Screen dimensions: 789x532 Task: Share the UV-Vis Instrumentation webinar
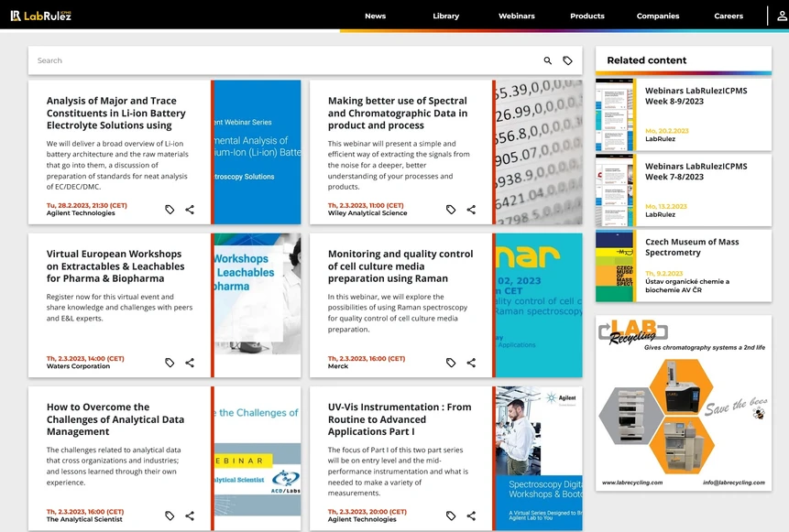[471, 516]
